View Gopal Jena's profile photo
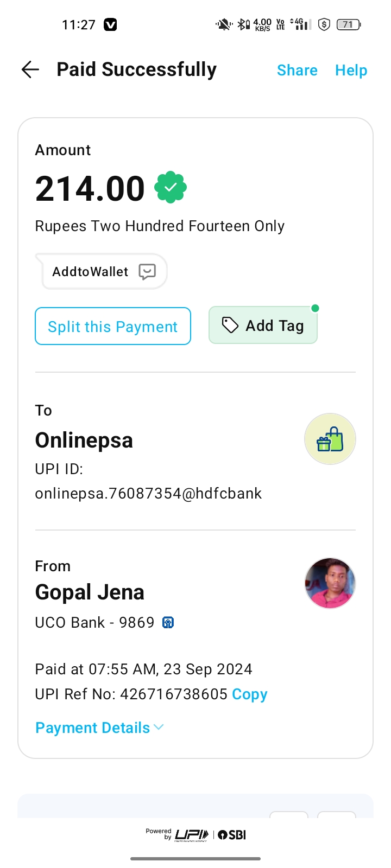Screen dimensions: 391x868 coord(330,583)
